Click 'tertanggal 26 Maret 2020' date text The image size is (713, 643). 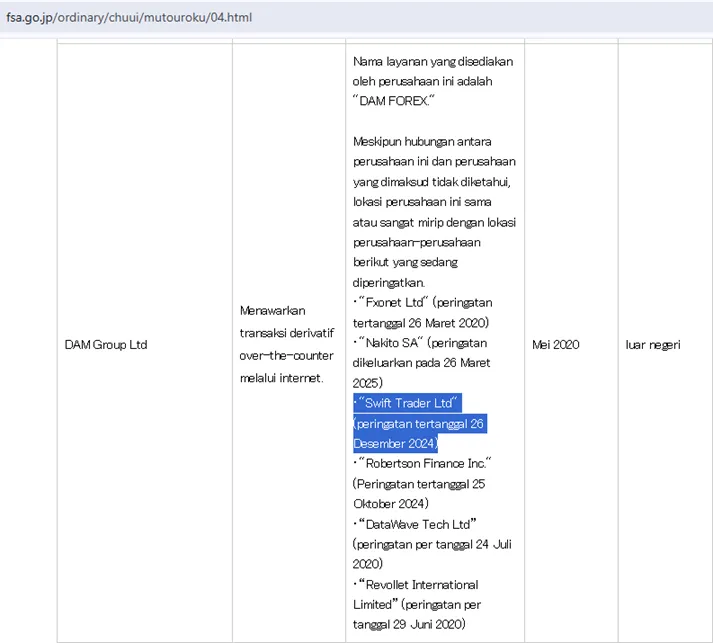coord(421,323)
